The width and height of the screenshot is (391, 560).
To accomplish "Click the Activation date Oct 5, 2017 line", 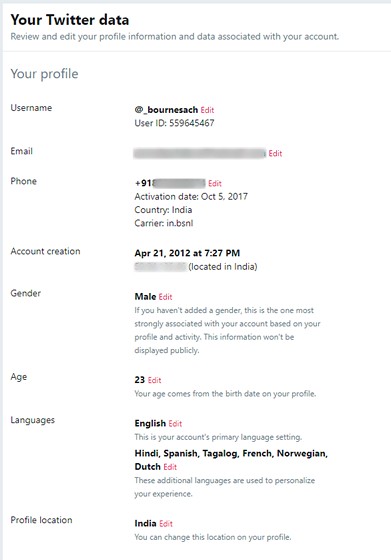I will click(x=191, y=196).
